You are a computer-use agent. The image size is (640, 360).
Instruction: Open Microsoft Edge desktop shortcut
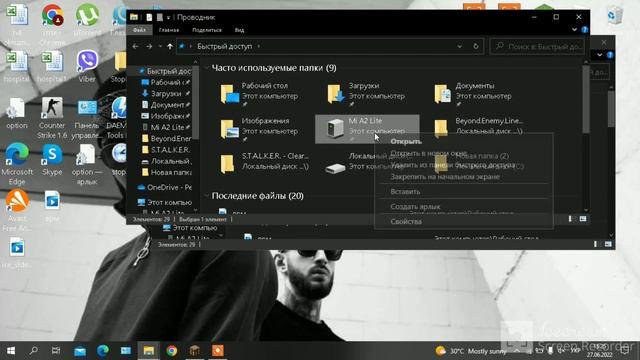click(17, 164)
